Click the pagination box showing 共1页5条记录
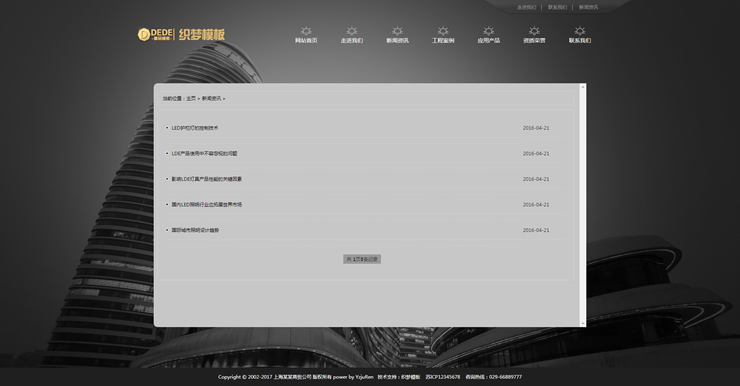Viewport: 740px width, 386px height. point(362,259)
